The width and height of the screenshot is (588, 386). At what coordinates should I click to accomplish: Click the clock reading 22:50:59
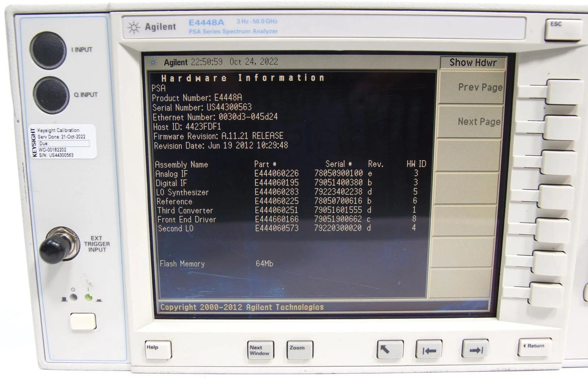(x=206, y=62)
